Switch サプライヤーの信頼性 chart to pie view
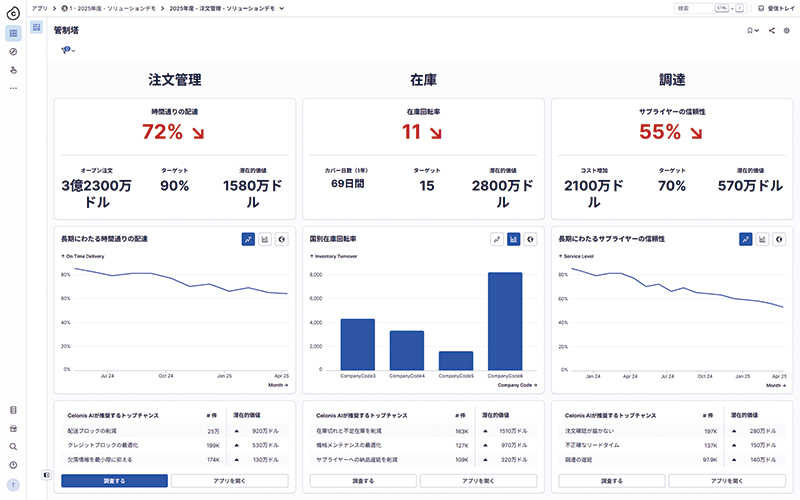Screen dimensions: 800x500 [x=779, y=239]
